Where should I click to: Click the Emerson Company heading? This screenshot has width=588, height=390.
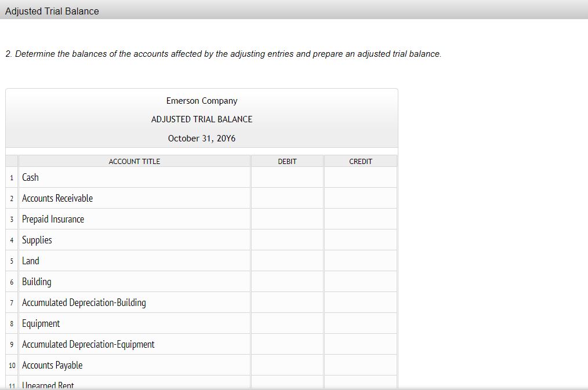201,100
